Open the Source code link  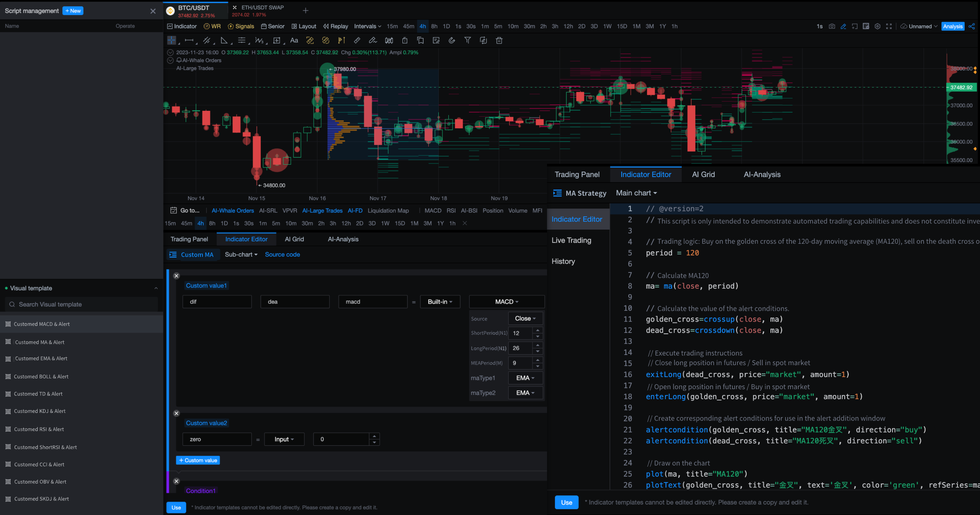[282, 255]
